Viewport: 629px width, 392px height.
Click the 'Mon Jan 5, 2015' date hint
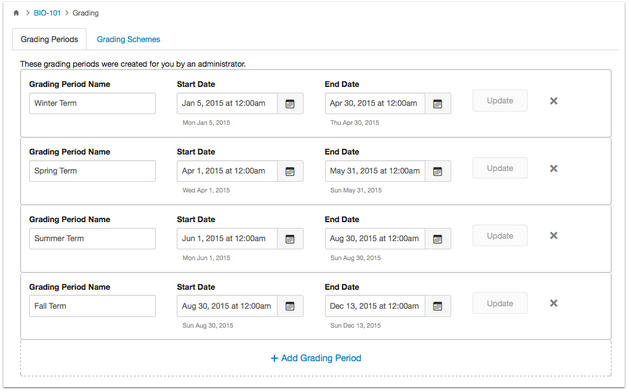tap(206, 123)
